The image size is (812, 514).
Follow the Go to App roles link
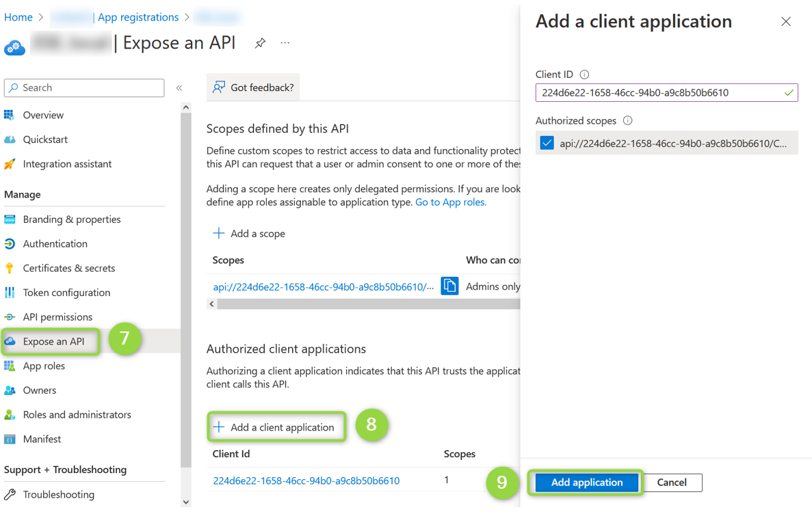tap(451, 202)
